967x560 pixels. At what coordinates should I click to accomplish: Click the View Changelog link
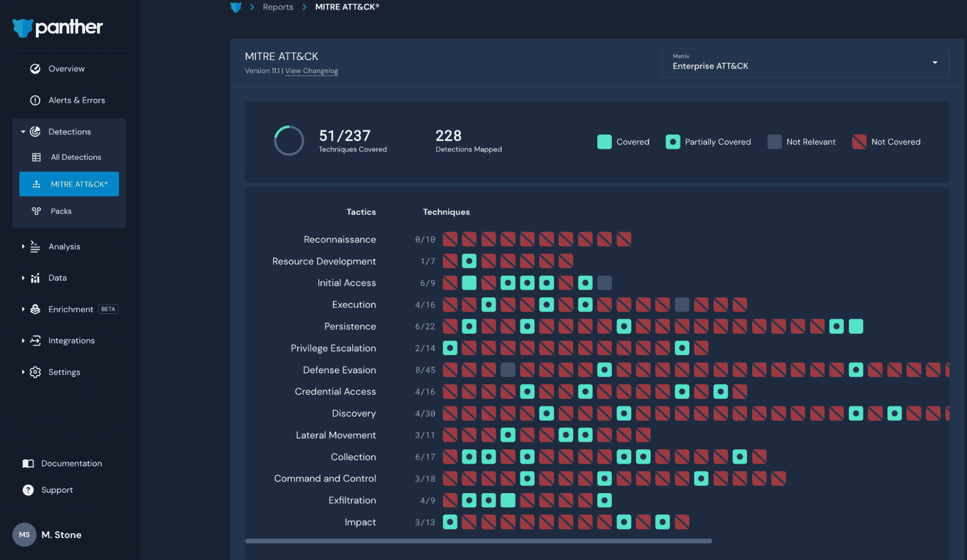[x=312, y=71]
